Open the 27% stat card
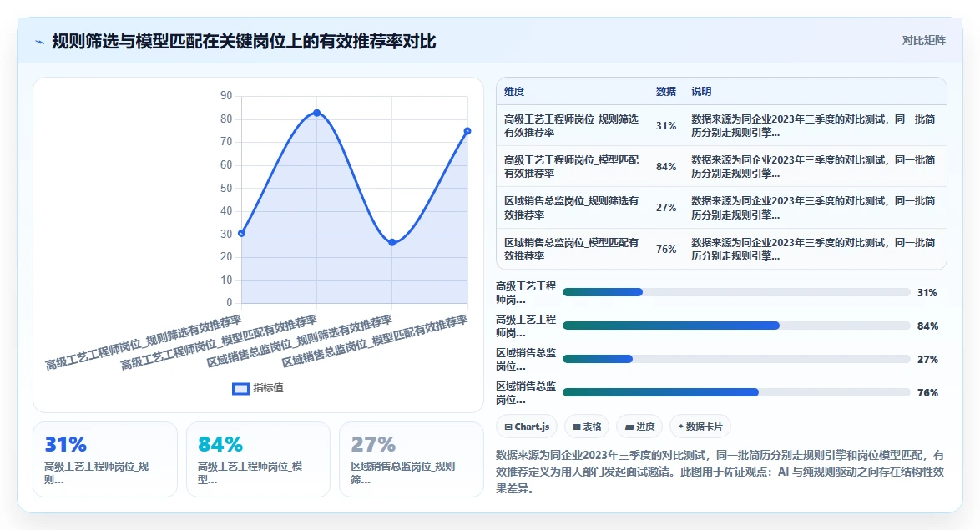 (x=412, y=459)
